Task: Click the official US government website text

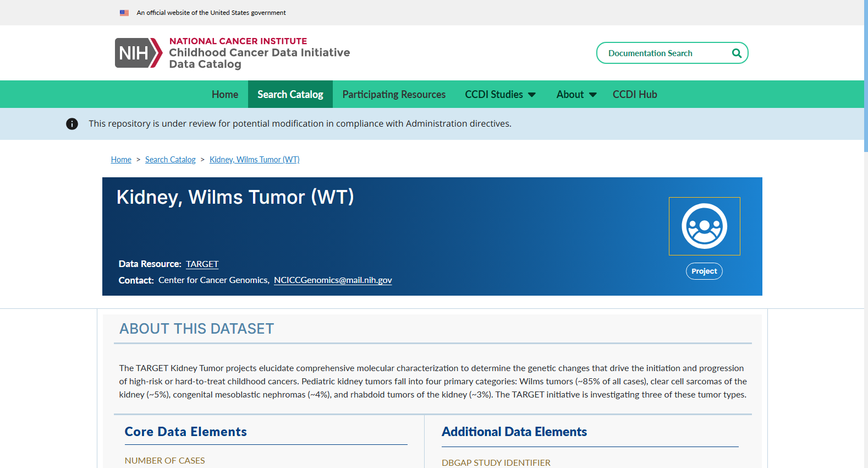Action: click(x=211, y=13)
